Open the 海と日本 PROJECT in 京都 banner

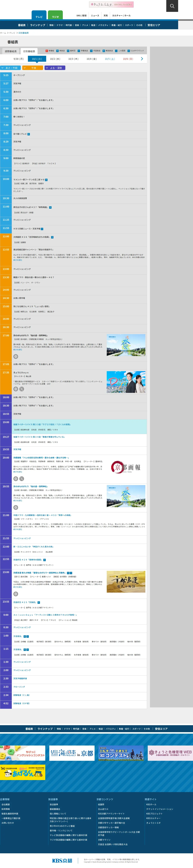(72, 753)
